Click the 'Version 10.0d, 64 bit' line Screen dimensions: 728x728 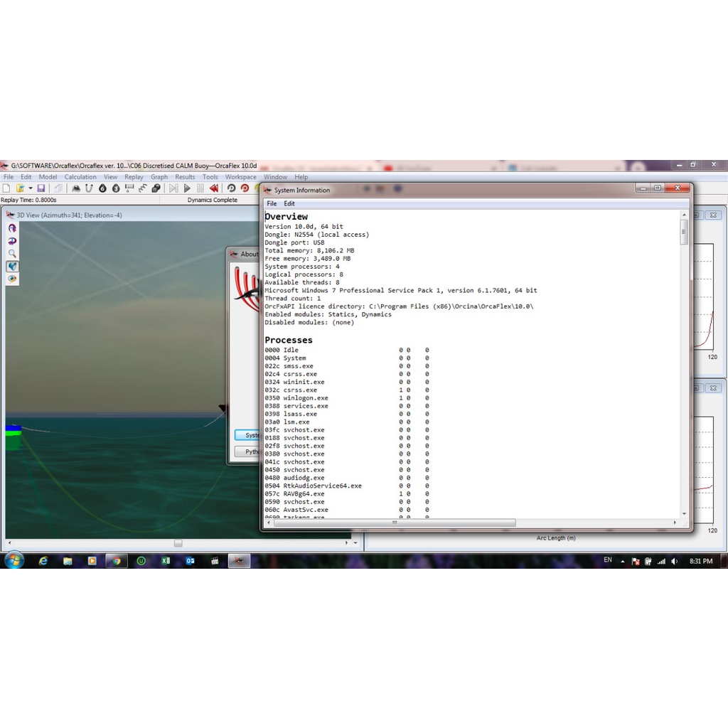point(304,227)
